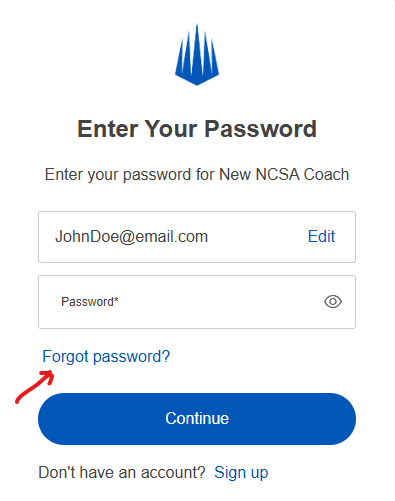Open the Forgot password? link
Image resolution: width=395 pixels, height=501 pixels.
(106, 357)
